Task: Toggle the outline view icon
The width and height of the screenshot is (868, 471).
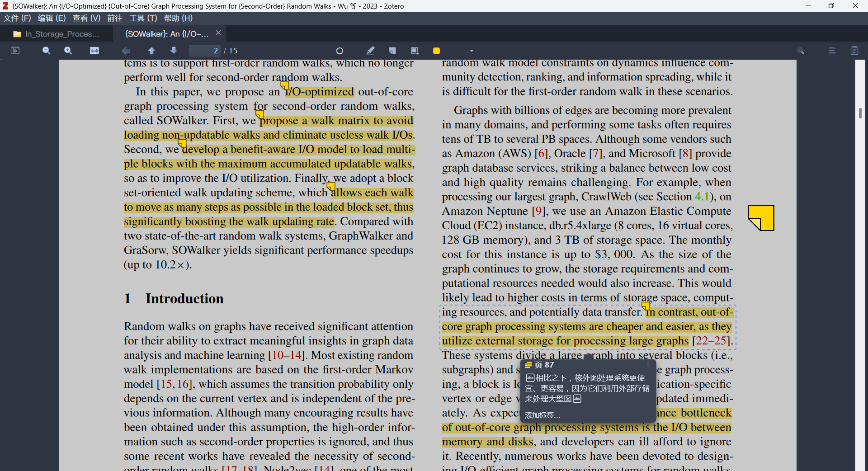Action: [x=832, y=51]
